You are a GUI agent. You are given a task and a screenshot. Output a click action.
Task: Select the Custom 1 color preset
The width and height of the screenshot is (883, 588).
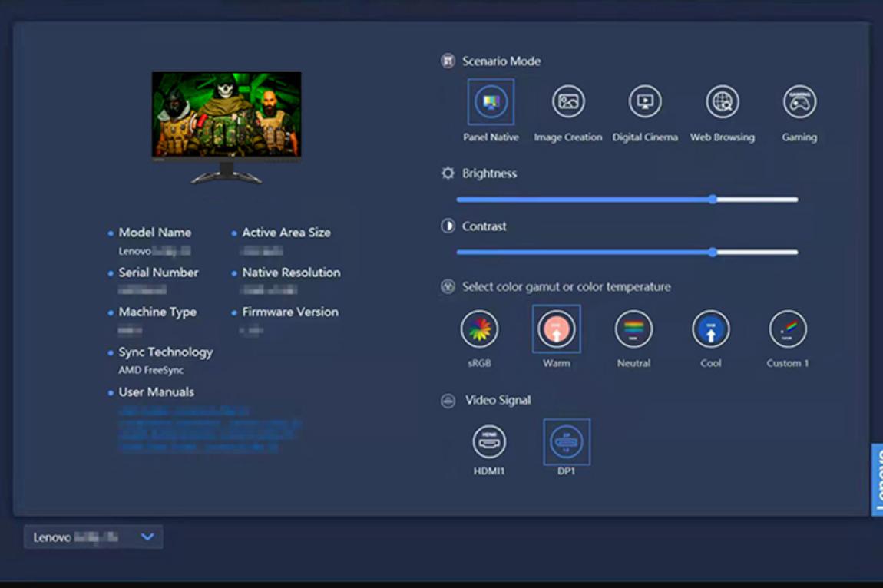tap(788, 329)
